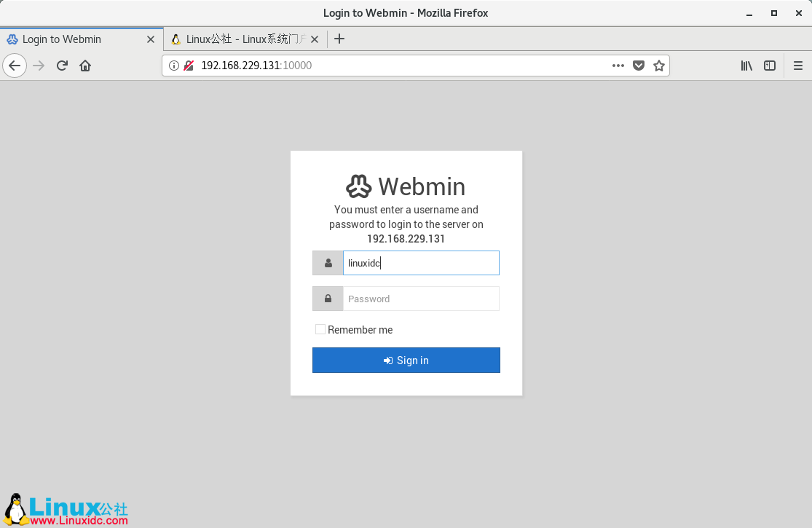Click the Webmin heading text

pyautogui.click(x=422, y=186)
